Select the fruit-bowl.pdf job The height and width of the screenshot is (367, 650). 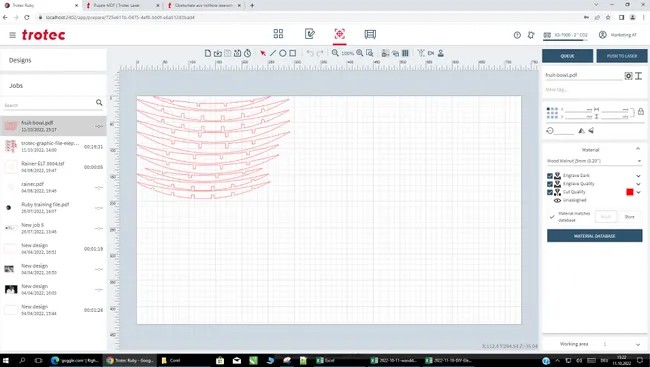point(53,126)
